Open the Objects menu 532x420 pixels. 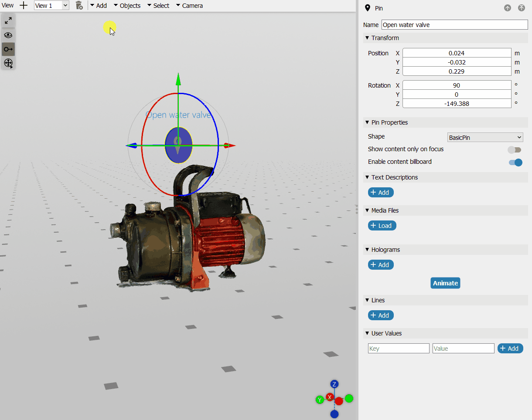click(x=127, y=6)
